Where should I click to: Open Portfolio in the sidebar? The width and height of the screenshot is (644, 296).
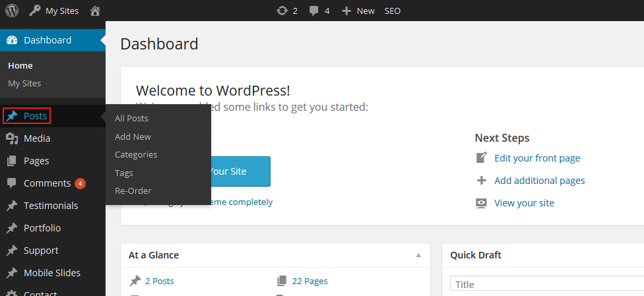click(42, 228)
